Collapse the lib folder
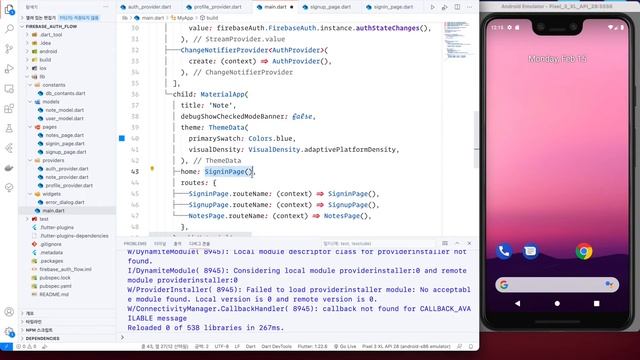This screenshot has width=640, height=360. [x=42, y=76]
